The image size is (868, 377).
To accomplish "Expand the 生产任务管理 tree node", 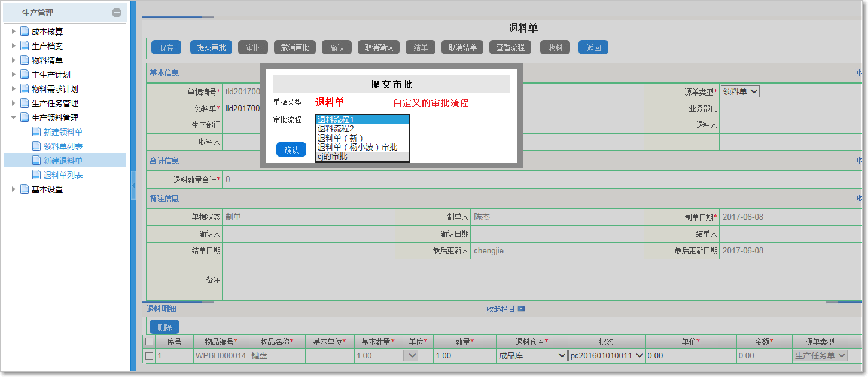I will click(13, 103).
